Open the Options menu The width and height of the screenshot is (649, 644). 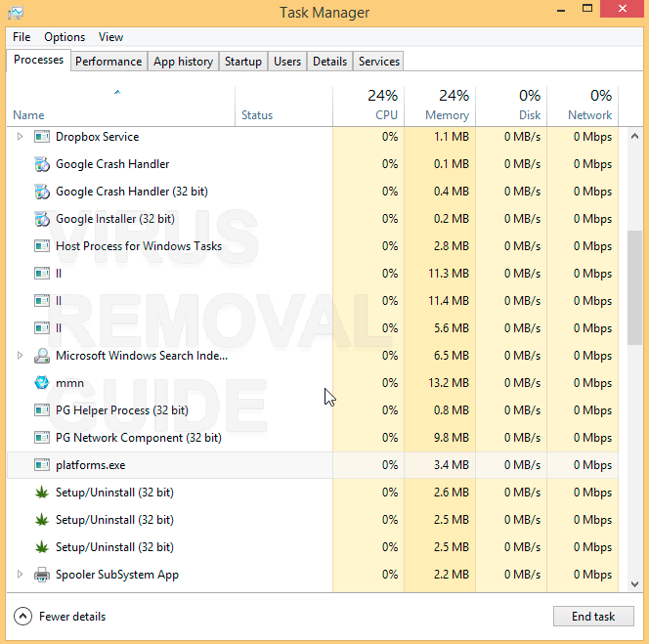(x=65, y=37)
